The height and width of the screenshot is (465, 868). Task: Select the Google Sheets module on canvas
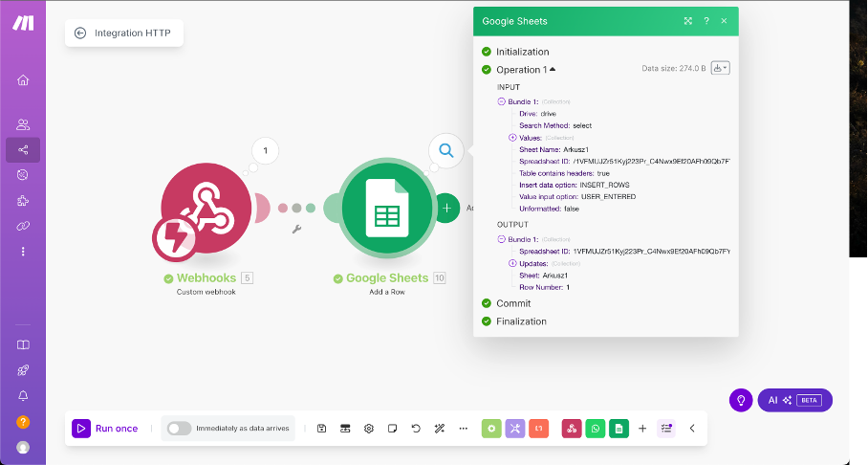[x=387, y=209]
